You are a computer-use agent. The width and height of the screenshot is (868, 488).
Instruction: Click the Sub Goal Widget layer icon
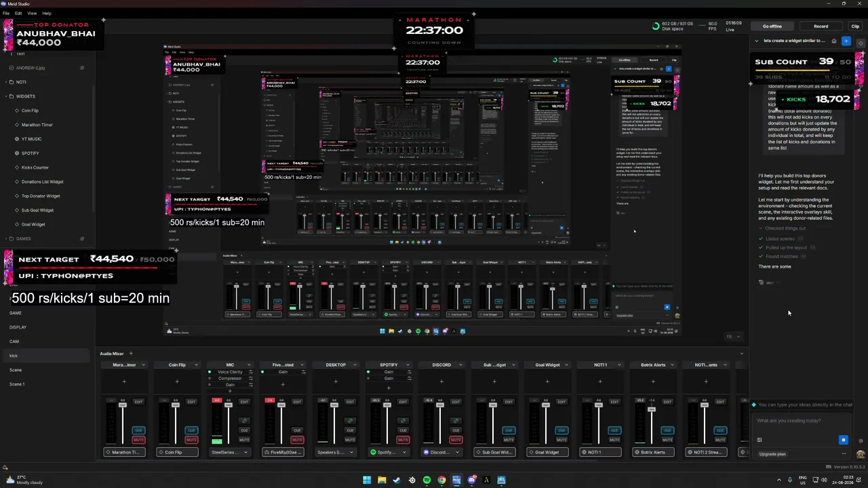pyautogui.click(x=17, y=210)
